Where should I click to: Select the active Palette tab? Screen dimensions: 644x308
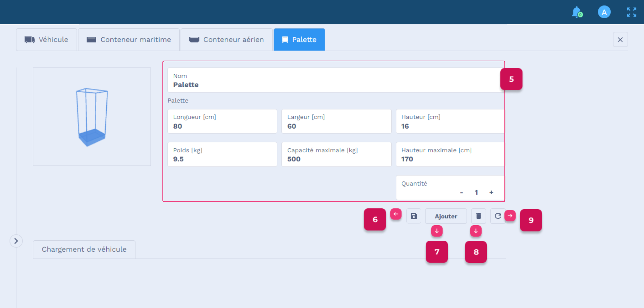[299, 39]
